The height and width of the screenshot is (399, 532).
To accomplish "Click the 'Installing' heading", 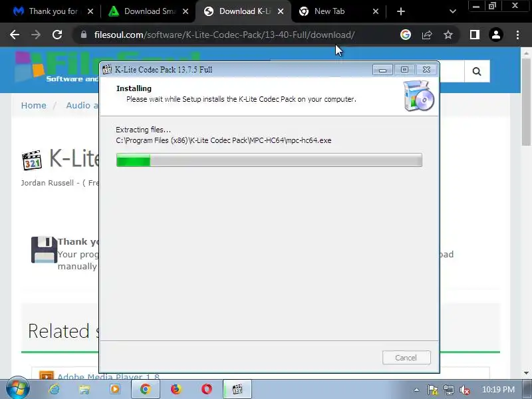I will tap(134, 88).
